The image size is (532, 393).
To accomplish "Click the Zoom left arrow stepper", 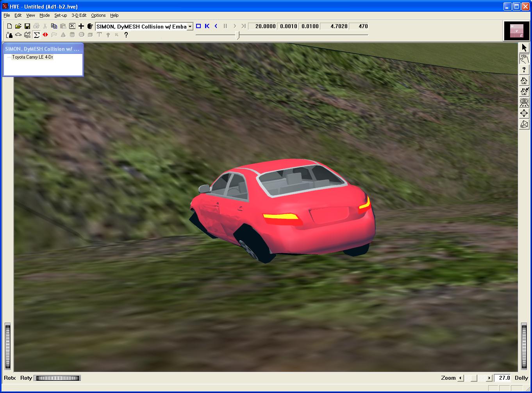I will pos(461,378).
